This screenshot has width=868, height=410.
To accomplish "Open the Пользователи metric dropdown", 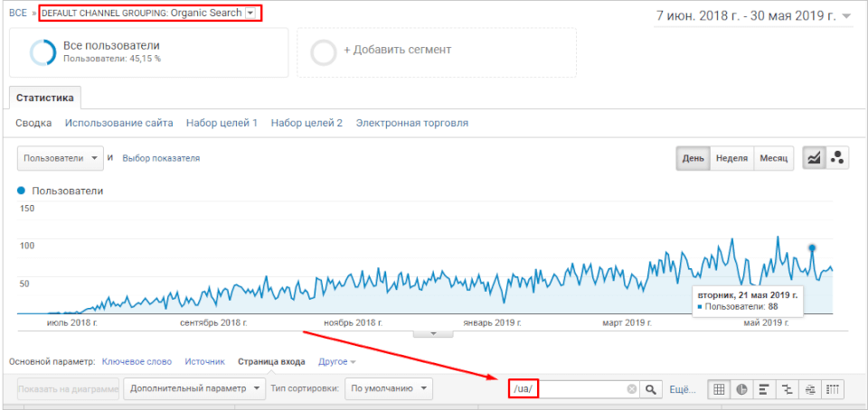I will click(60, 158).
